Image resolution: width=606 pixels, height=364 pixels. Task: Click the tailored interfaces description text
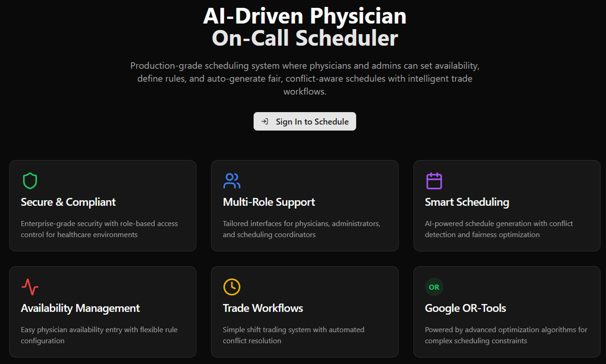tap(301, 229)
